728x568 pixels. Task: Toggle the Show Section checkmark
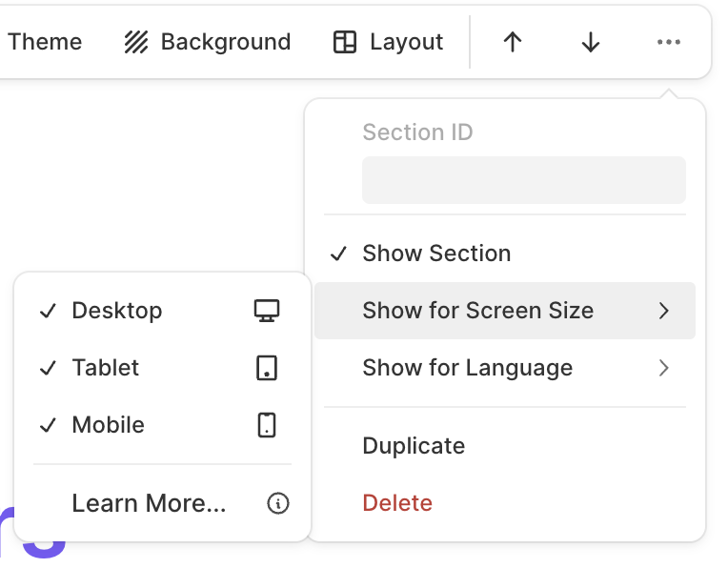pos(338,254)
